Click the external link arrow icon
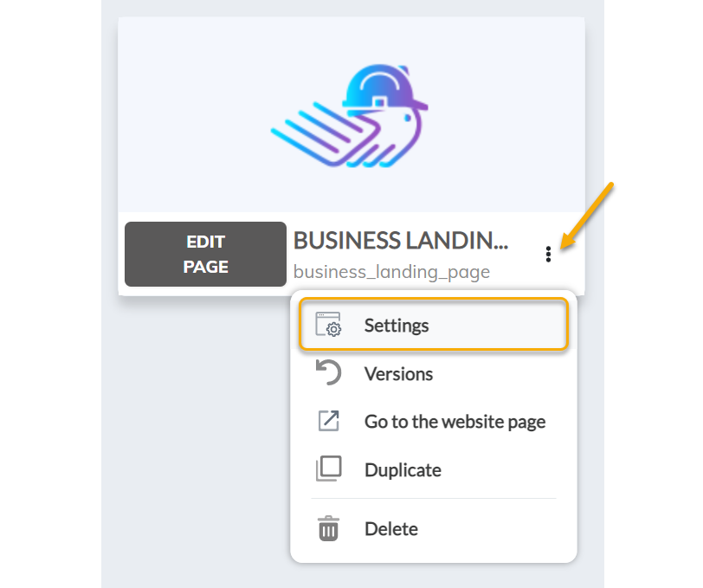This screenshot has width=703, height=588. [x=329, y=421]
